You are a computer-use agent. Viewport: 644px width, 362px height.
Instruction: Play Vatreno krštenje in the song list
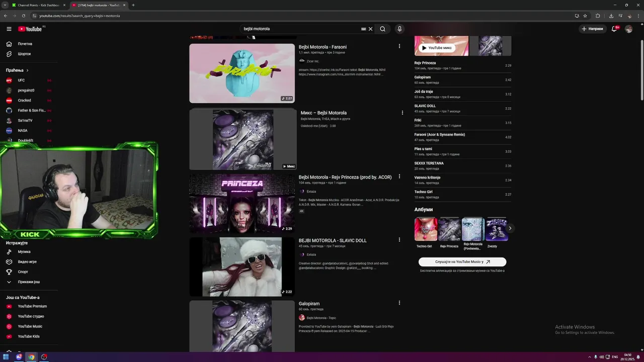[x=462, y=180]
